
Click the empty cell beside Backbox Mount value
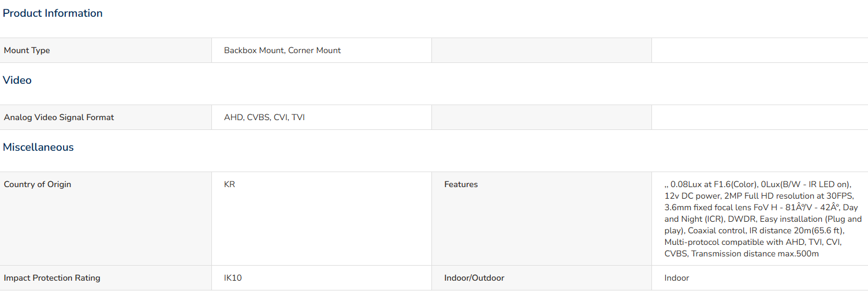[x=542, y=50]
